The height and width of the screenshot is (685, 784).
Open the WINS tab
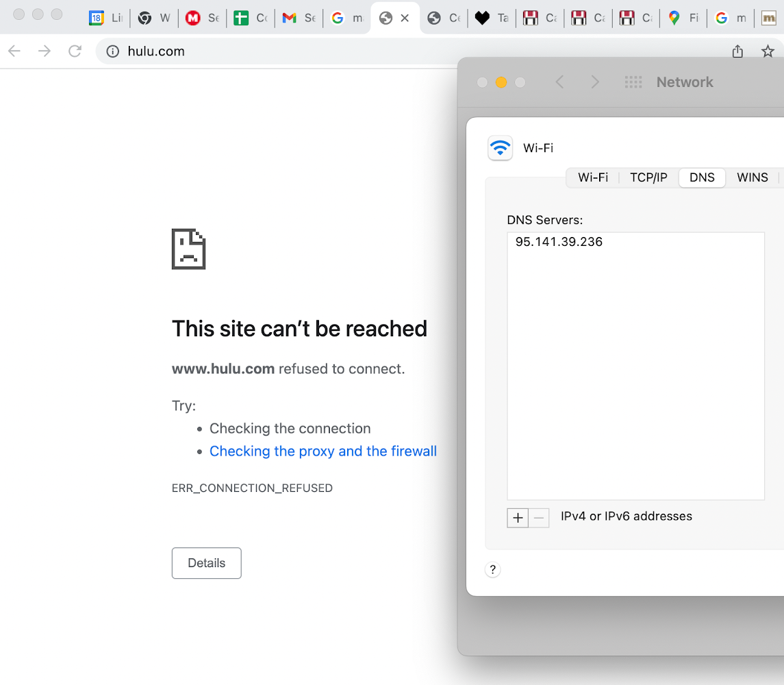click(x=752, y=177)
